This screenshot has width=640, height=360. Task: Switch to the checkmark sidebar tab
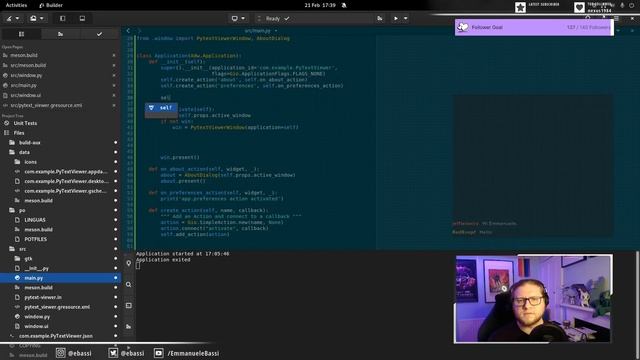coord(99,34)
